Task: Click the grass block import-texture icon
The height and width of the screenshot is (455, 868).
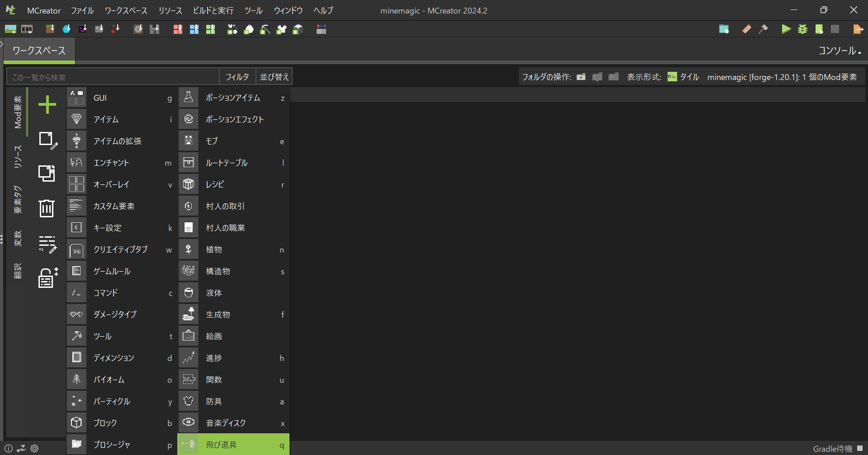Action: [x=50, y=29]
